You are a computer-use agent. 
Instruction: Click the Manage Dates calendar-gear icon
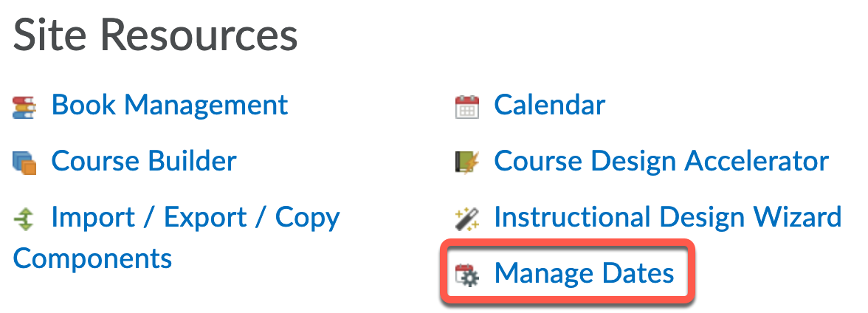[466, 275]
